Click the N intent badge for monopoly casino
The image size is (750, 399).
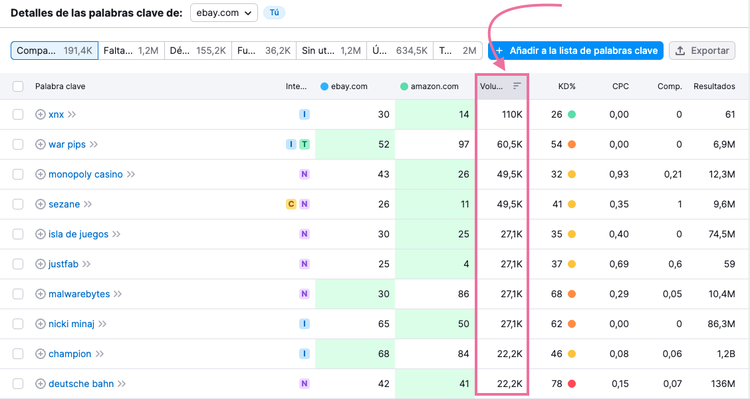click(x=304, y=174)
